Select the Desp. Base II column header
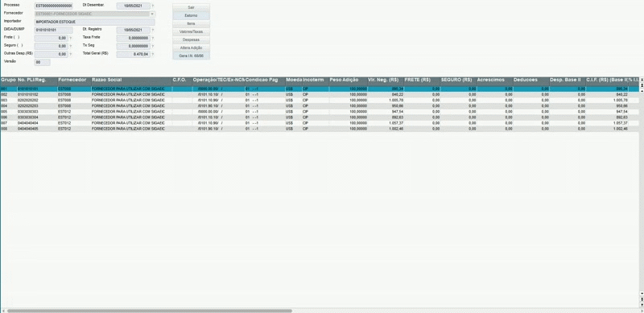The image size is (644, 313). [x=568, y=80]
